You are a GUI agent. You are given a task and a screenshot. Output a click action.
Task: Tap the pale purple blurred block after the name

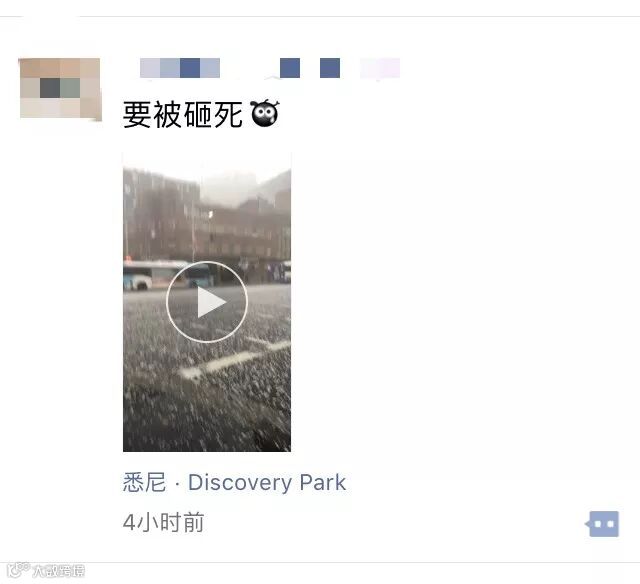[380, 68]
